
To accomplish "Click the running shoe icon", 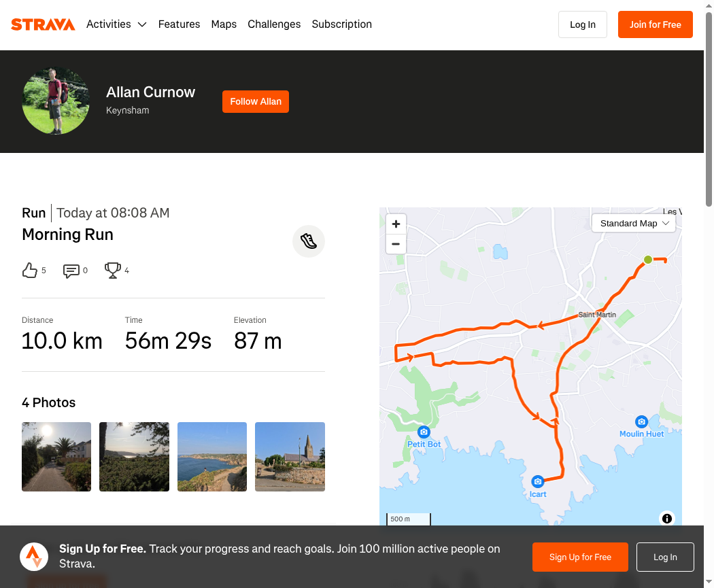I will coord(309,241).
